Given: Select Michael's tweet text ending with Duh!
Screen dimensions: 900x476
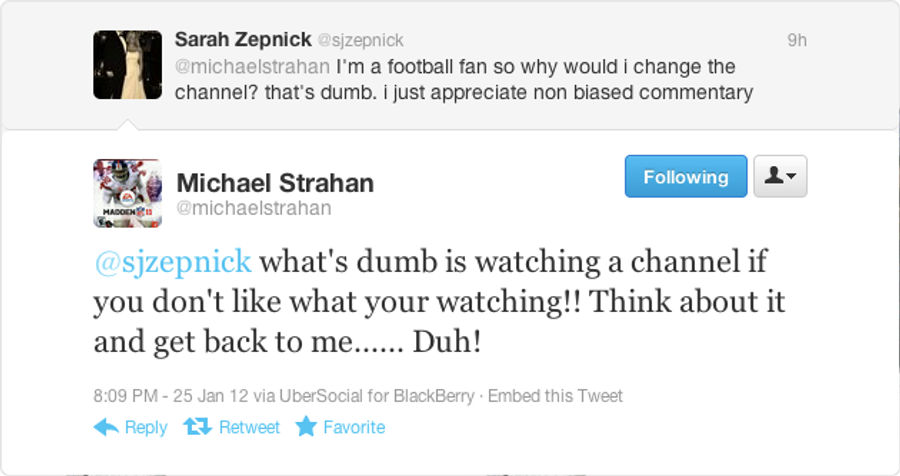Looking at the screenshot, I should point(439,301).
